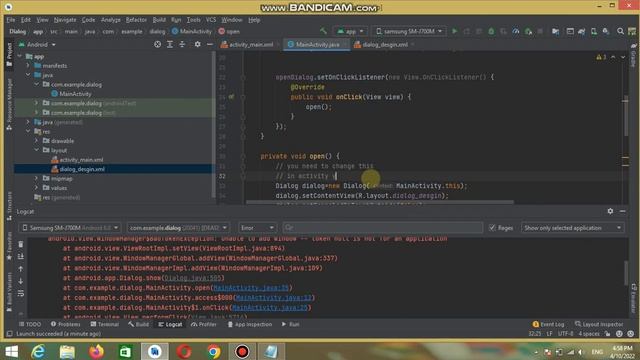Screen dimensions: 640x360
Task: Click the Windows Start button
Action: coord(11,351)
